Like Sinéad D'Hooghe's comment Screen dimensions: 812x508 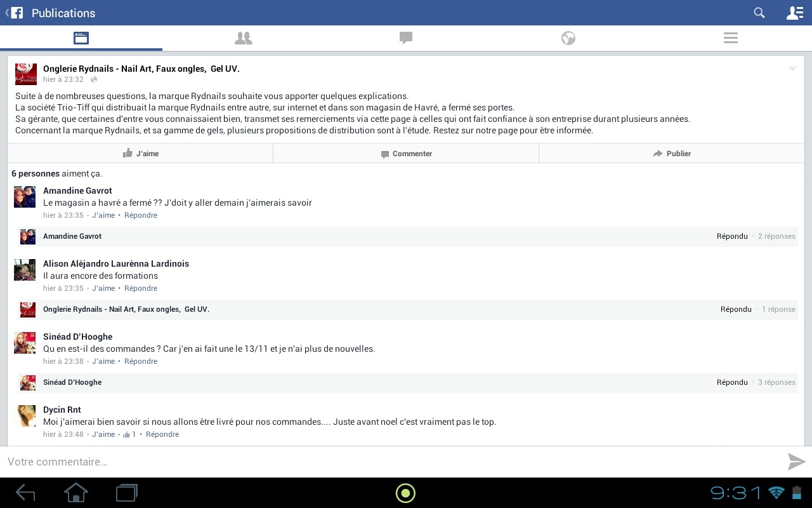pyautogui.click(x=103, y=361)
